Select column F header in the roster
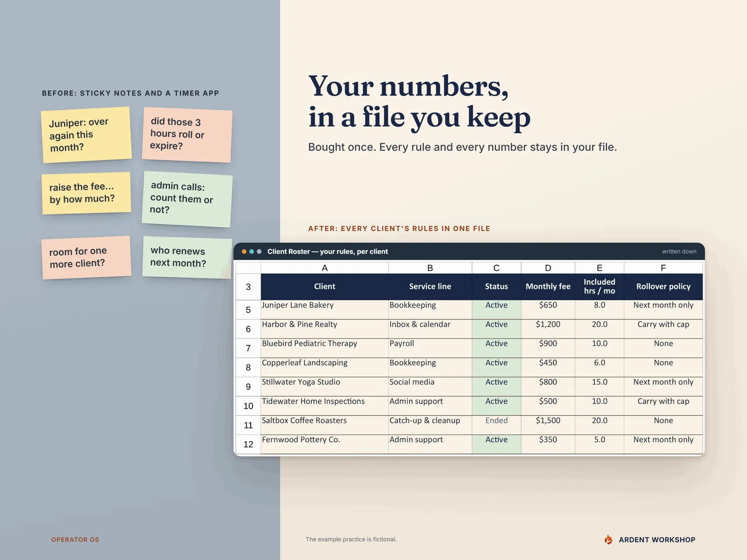747x560 pixels. tap(663, 268)
